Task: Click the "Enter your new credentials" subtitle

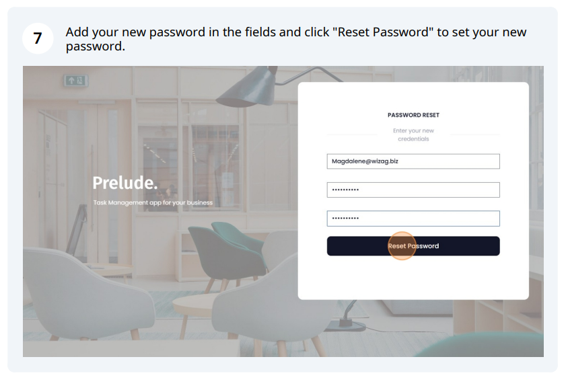Action: click(x=413, y=134)
